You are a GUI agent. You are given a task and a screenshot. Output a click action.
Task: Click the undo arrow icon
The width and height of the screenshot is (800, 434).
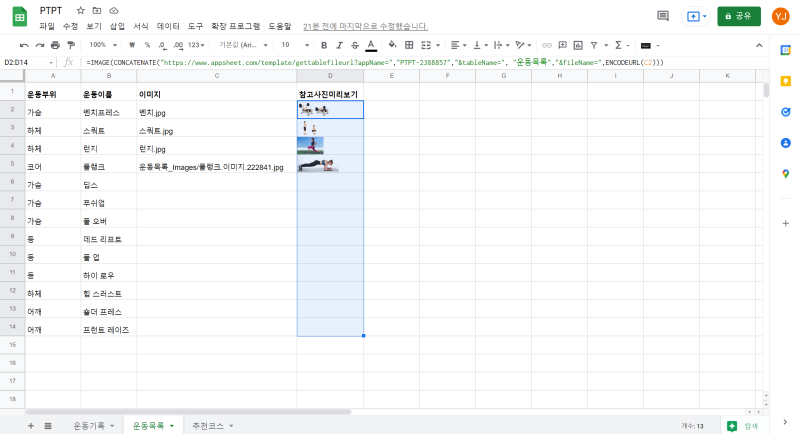coord(24,45)
